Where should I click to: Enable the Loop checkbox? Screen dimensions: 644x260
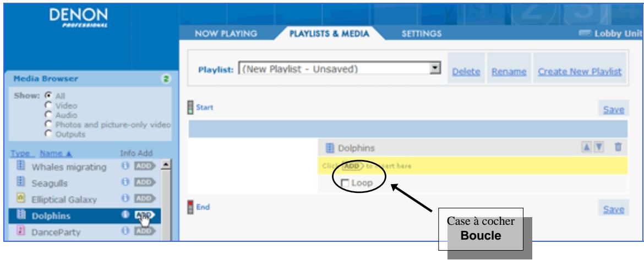[345, 183]
